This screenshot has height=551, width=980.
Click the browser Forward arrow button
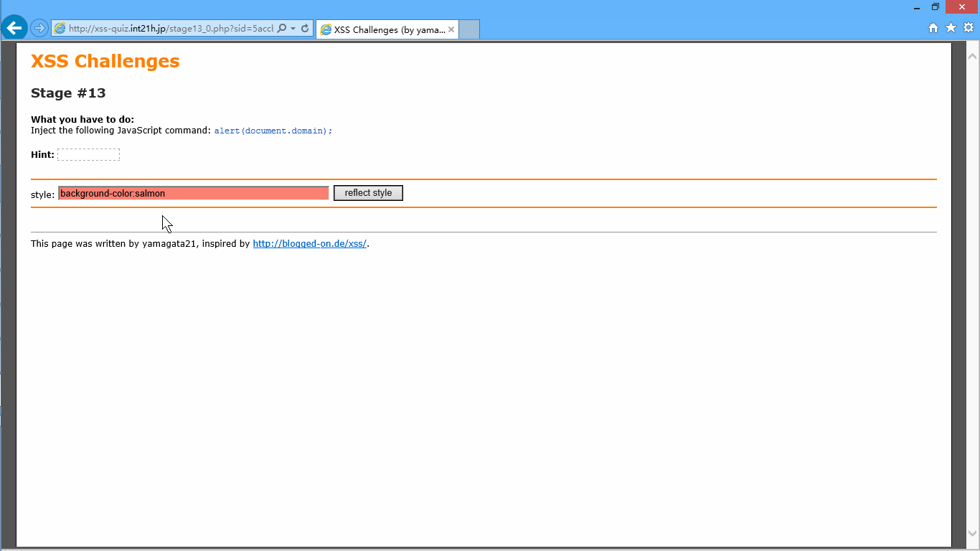pos(39,29)
